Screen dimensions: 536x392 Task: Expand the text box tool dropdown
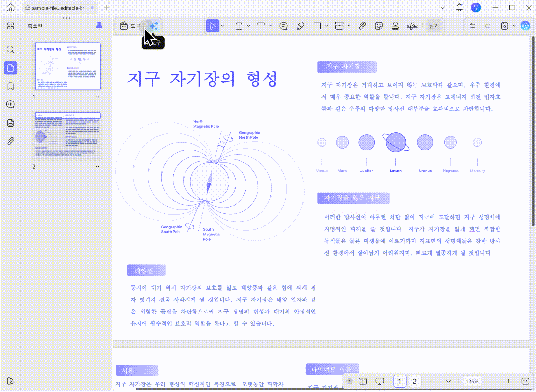[x=271, y=26]
